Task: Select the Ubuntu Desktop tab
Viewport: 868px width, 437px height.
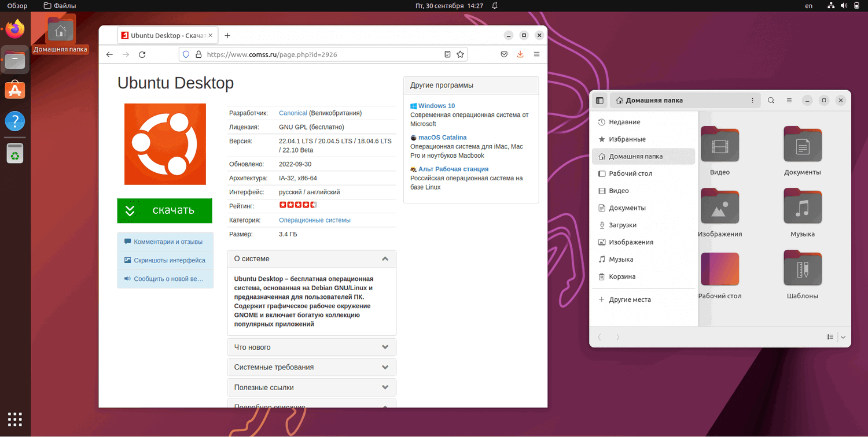Action: [167, 35]
